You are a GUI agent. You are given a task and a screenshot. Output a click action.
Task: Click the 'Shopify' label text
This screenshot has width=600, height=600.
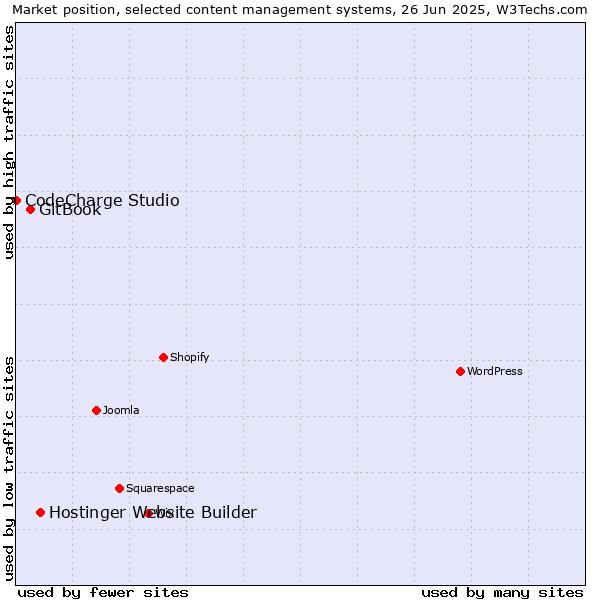point(190,357)
